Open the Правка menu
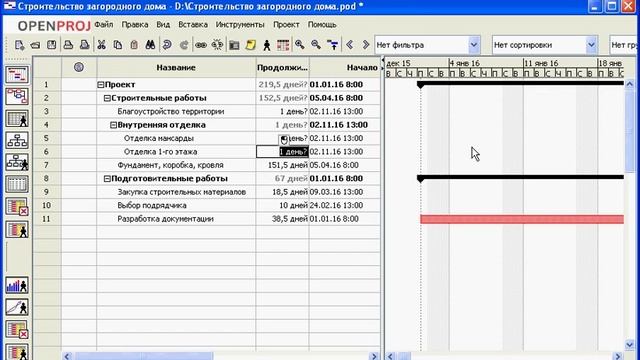Screen dimensions: 640x360 [135, 24]
